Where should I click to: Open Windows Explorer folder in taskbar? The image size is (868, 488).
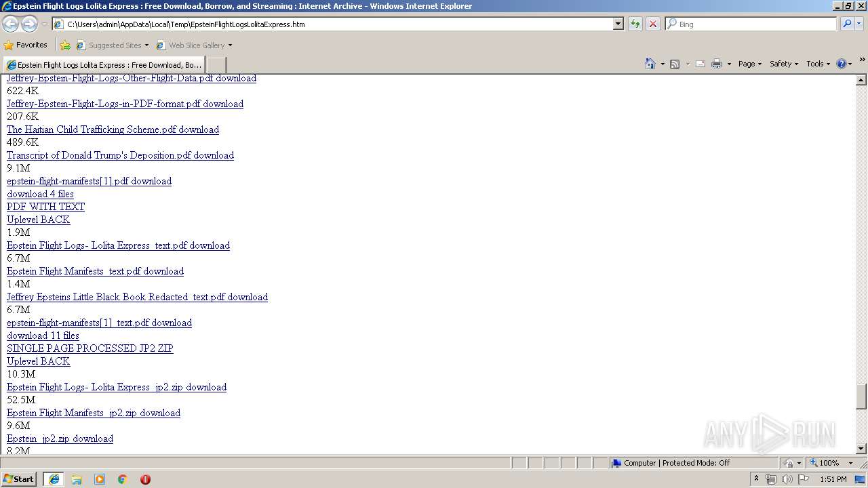click(x=77, y=479)
